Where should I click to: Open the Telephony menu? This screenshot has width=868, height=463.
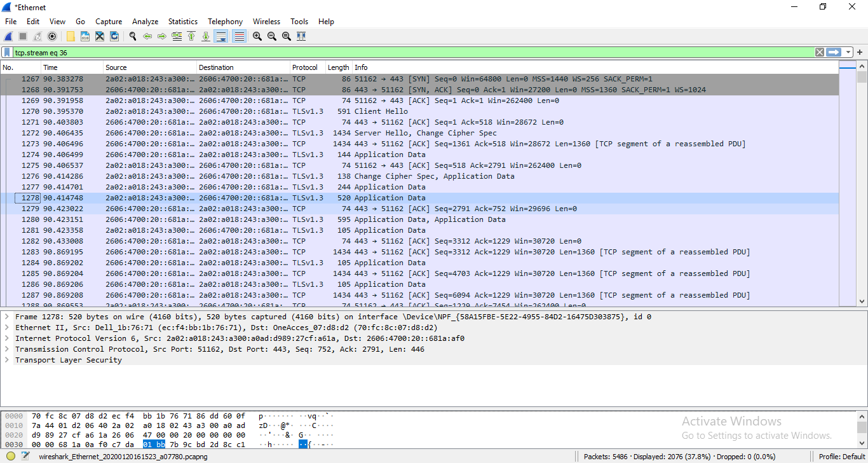pos(225,21)
